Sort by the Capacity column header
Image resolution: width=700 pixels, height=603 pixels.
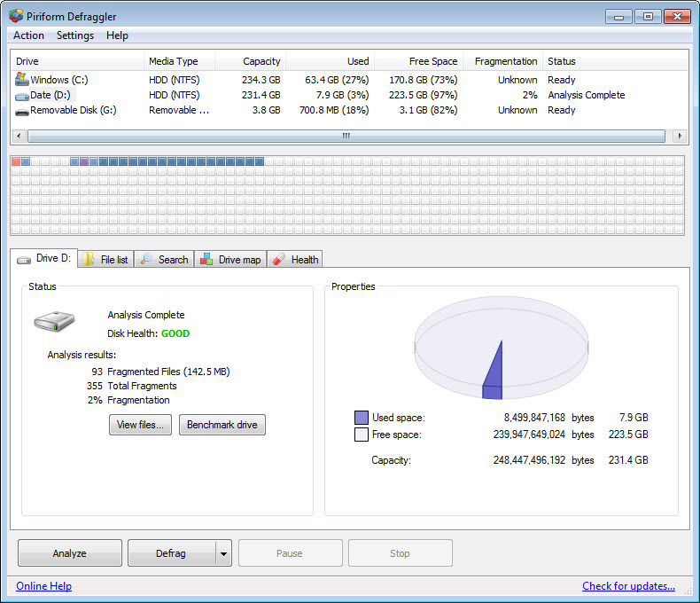click(251, 61)
